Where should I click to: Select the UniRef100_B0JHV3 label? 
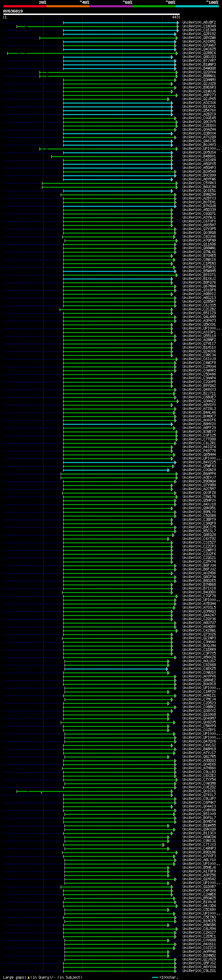point(199,145)
